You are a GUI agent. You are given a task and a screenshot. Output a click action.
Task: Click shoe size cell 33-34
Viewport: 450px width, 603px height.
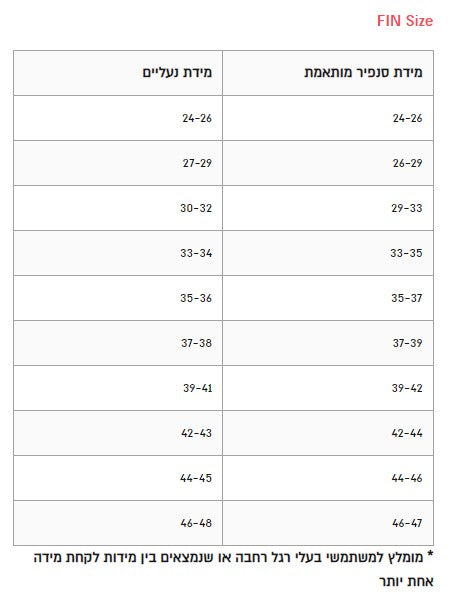[118, 253]
